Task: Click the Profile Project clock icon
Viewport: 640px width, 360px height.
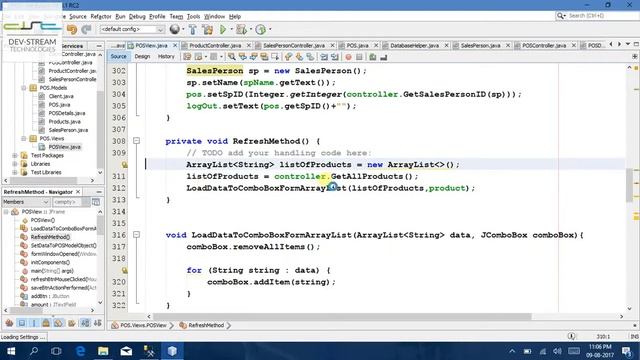Action: pyautogui.click(x=260, y=29)
